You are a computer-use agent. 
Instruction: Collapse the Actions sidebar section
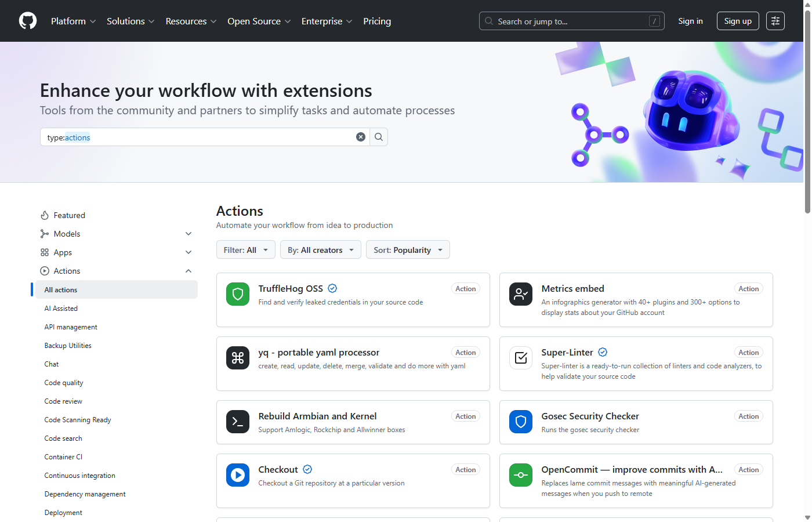188,270
